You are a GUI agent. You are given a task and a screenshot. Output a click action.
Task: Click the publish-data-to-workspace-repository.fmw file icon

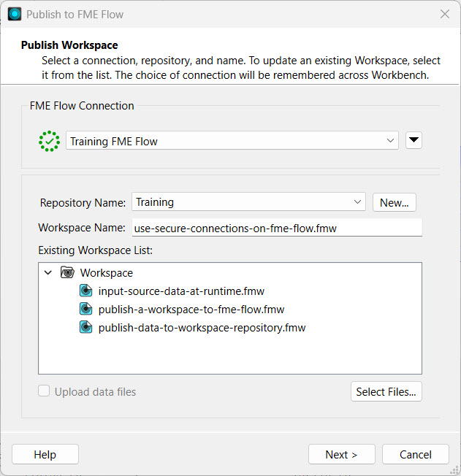point(87,328)
